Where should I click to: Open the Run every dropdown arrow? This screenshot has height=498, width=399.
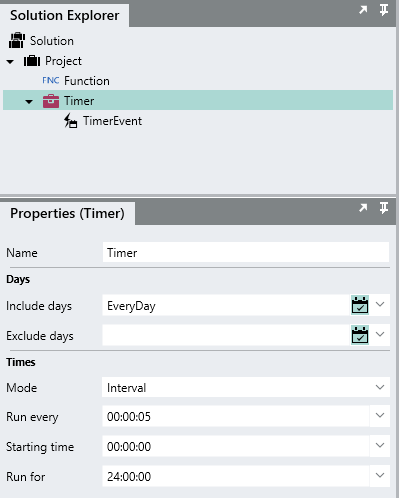(380, 416)
